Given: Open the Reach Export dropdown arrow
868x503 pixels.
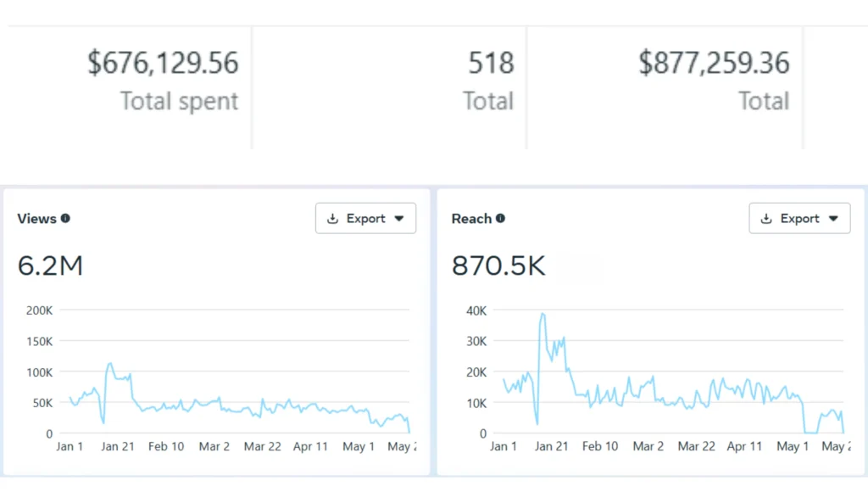Looking at the screenshot, I should point(833,219).
